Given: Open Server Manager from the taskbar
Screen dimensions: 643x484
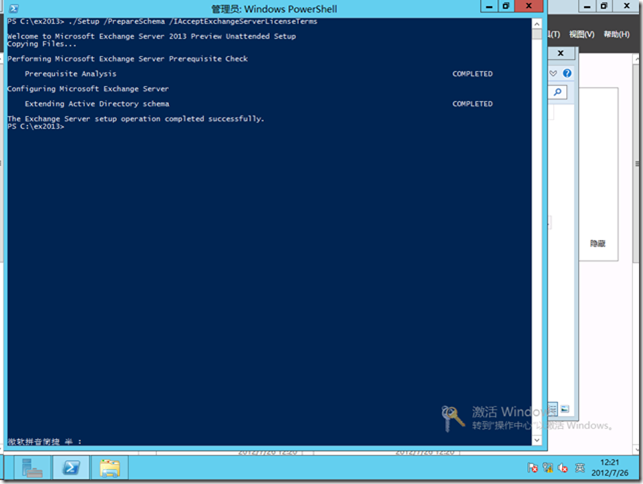Looking at the screenshot, I should (x=32, y=468).
